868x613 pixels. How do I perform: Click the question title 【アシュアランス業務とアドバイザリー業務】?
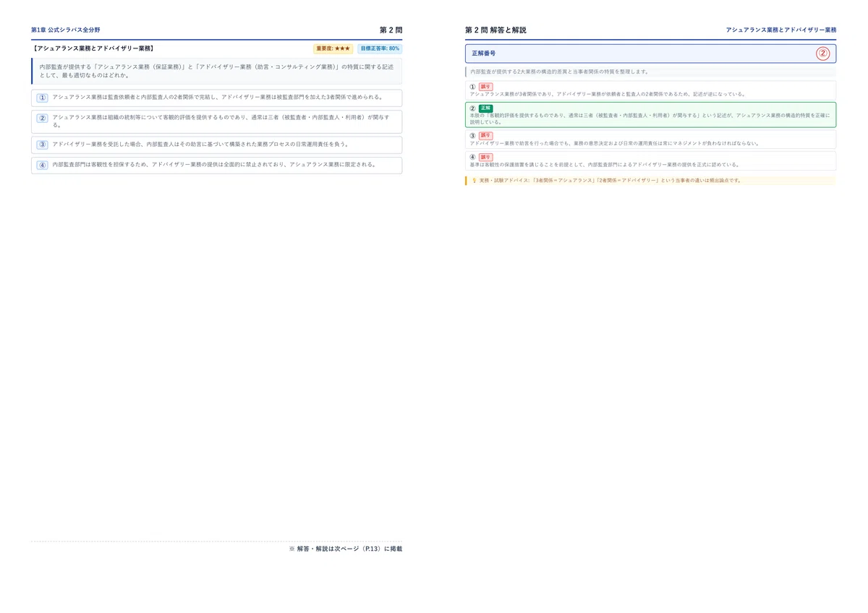[x=93, y=48]
